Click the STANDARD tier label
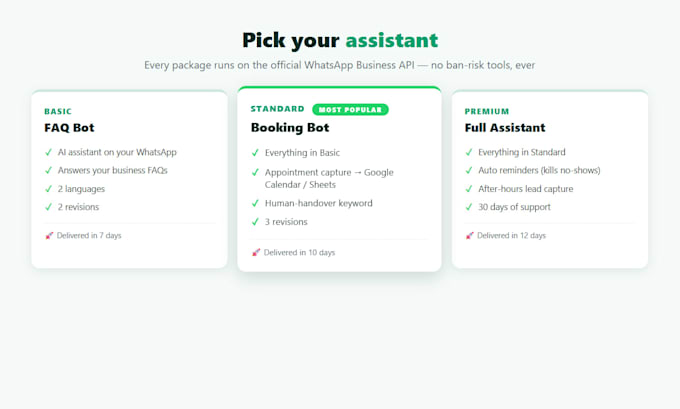The image size is (680, 409). [x=278, y=109]
